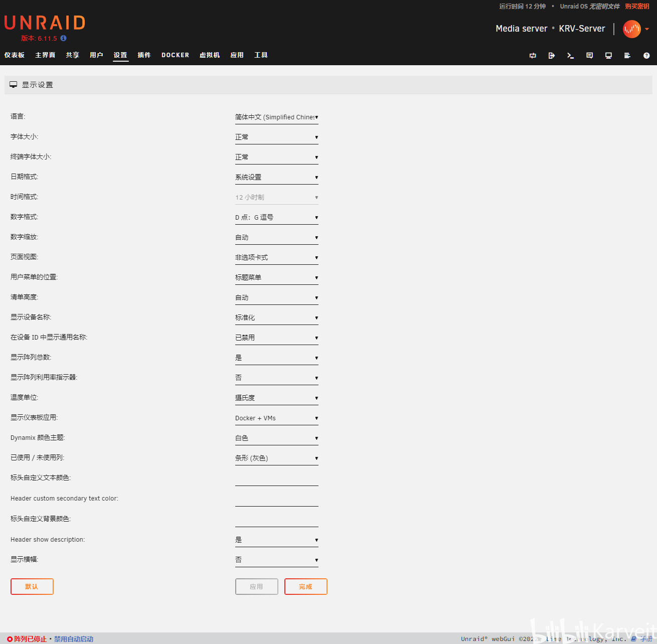Click the logout icon in header
This screenshot has width=657, height=644.
pyautogui.click(x=552, y=56)
